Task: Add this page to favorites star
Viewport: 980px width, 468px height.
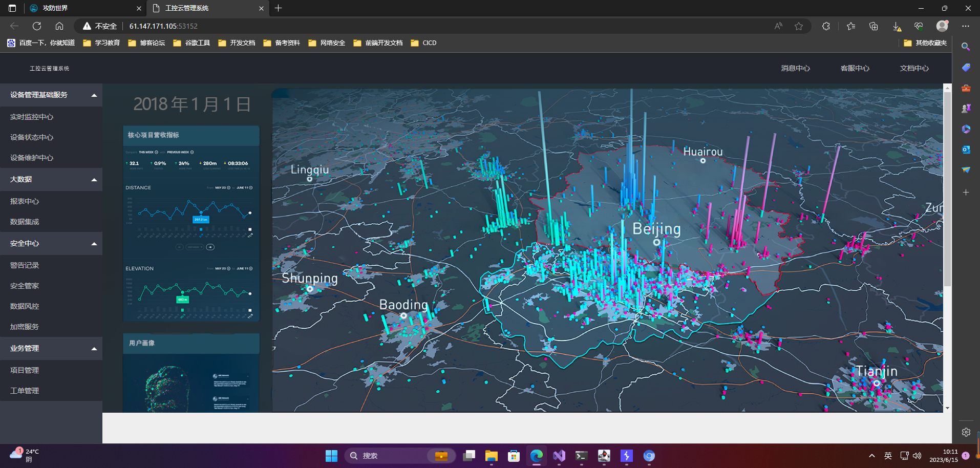Action: [799, 26]
